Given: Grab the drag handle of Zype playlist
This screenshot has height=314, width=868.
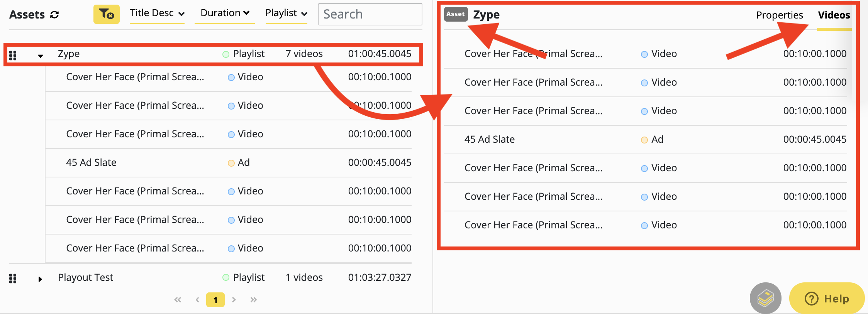Looking at the screenshot, I should tap(13, 56).
